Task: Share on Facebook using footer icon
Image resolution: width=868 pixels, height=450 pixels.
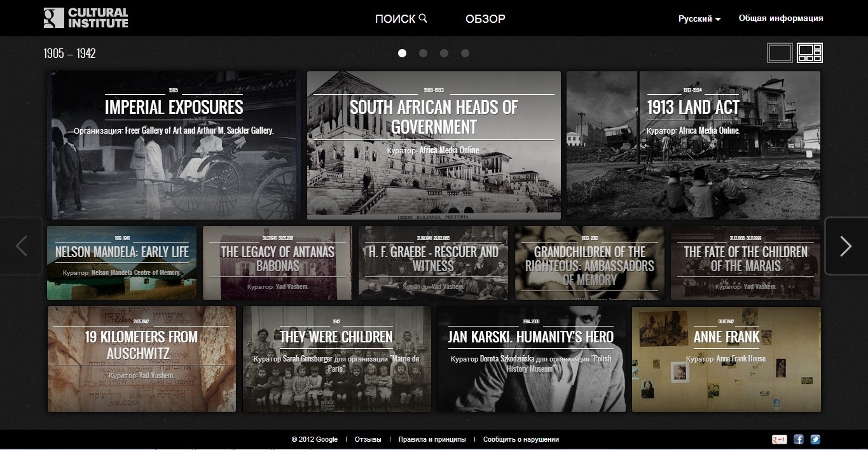Action: click(x=799, y=439)
